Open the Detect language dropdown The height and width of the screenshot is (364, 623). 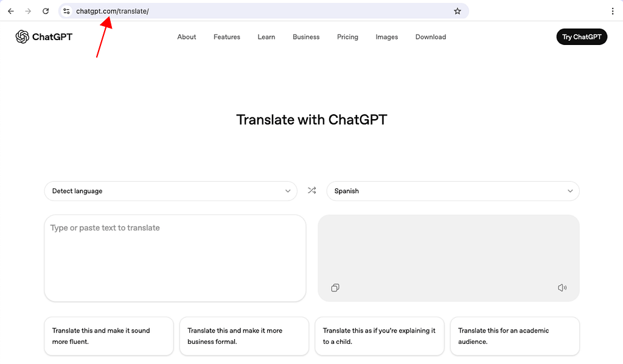(x=171, y=191)
